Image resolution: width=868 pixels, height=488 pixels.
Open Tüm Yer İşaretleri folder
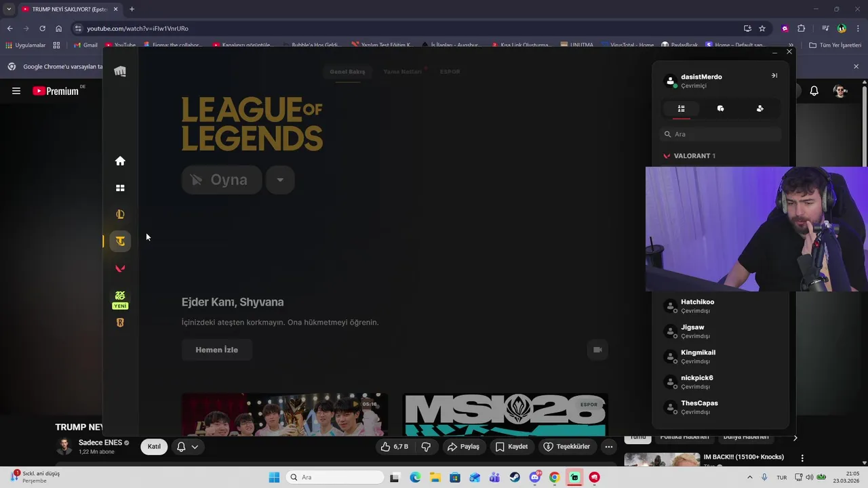(833, 45)
